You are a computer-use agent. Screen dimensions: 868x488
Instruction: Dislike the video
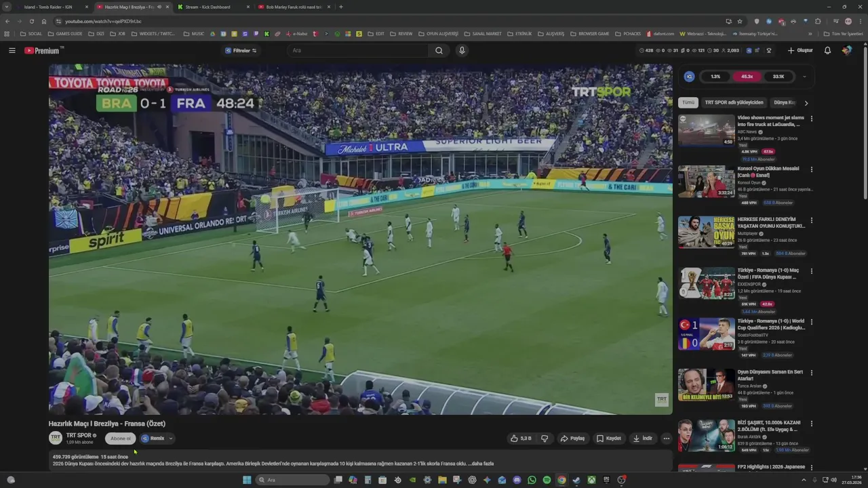click(544, 439)
